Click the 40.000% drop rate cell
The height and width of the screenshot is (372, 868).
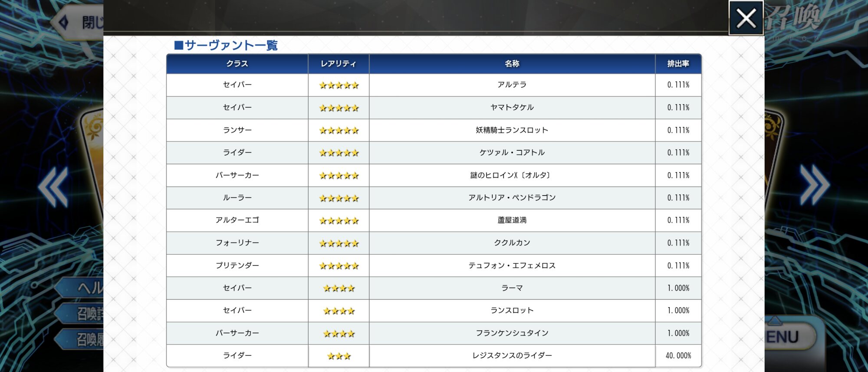click(x=678, y=356)
